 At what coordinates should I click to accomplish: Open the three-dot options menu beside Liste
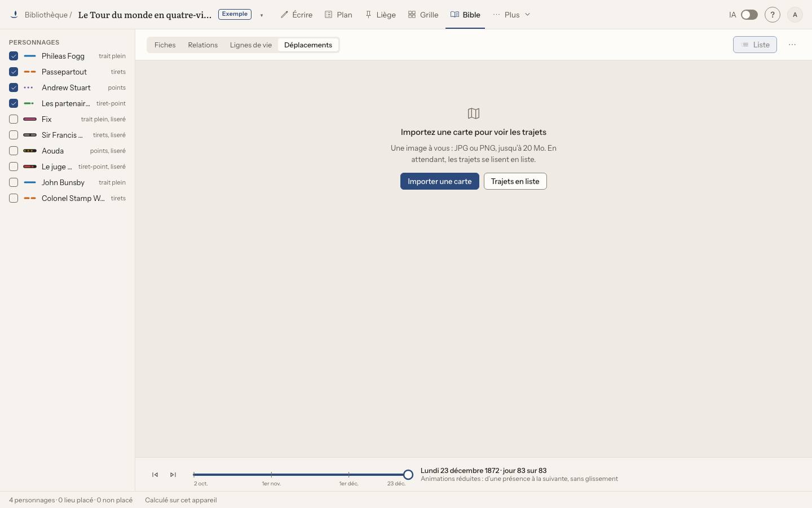coord(792,45)
